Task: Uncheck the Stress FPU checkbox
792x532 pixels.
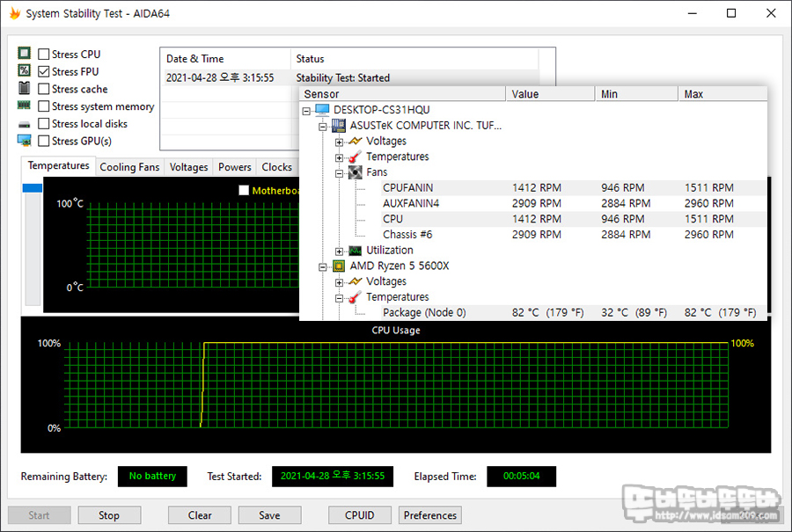Action: pos(44,71)
